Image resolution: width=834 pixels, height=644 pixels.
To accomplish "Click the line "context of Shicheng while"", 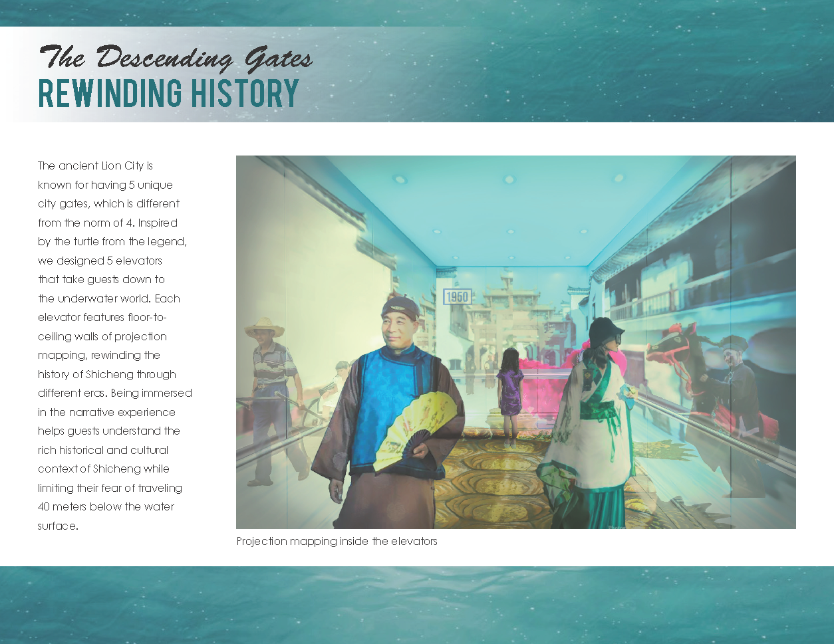I will [x=104, y=469].
